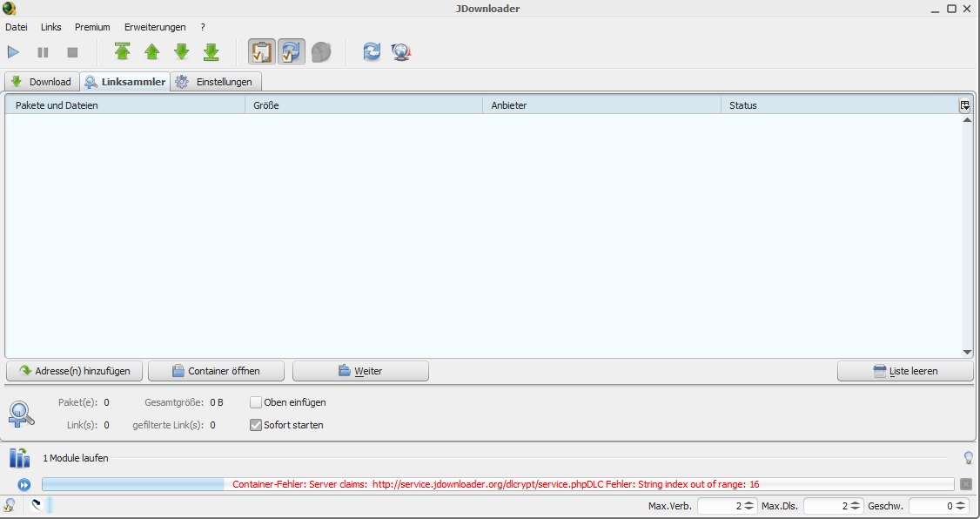
Task: Click the bar chart modules icon
Action: point(19,458)
